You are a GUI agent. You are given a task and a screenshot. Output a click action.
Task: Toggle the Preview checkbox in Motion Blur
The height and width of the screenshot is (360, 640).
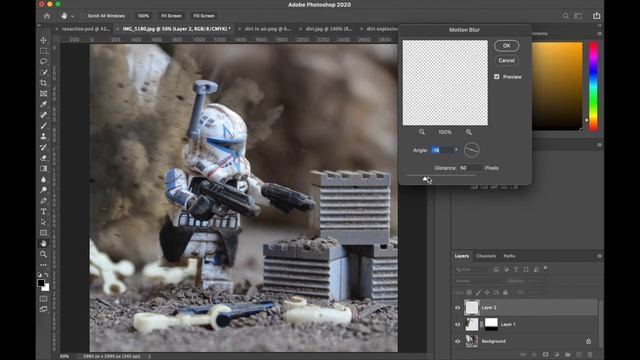tap(497, 77)
